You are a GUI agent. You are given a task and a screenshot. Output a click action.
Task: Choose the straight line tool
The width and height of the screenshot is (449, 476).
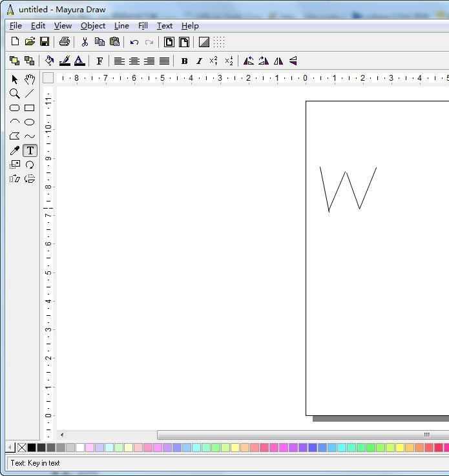[x=30, y=94]
